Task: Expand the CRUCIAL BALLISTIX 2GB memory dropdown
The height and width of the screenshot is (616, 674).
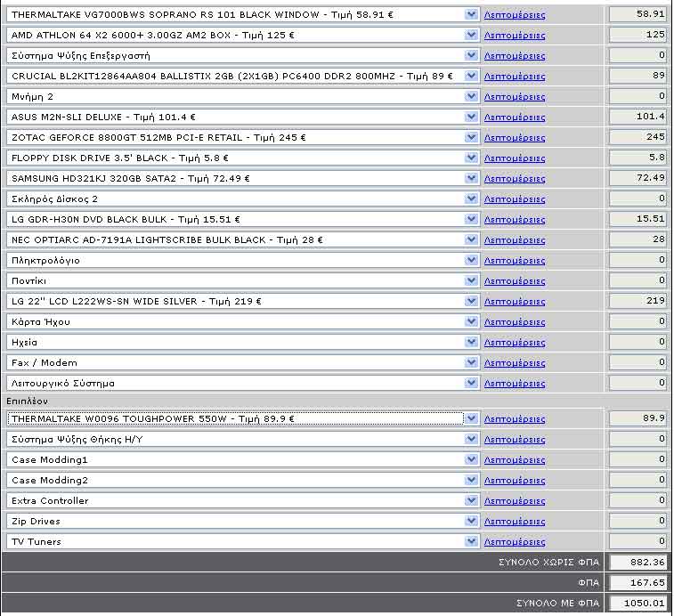Action: tap(243, 76)
